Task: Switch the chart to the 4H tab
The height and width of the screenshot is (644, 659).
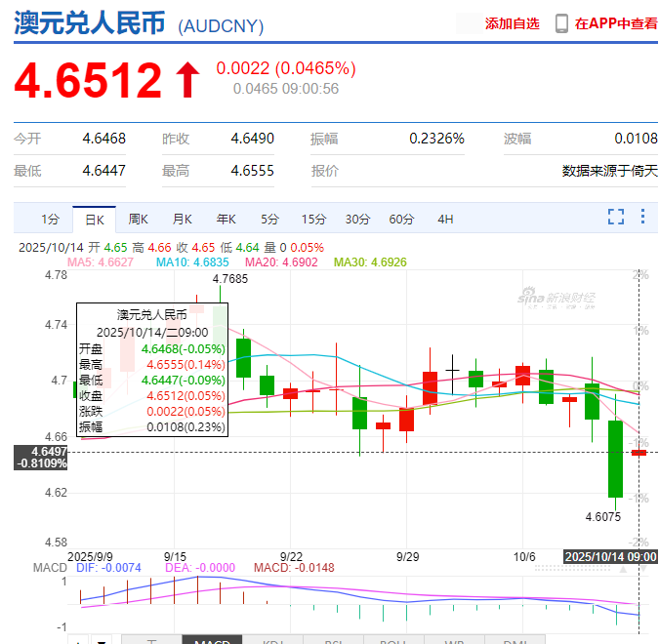Action: [445, 219]
